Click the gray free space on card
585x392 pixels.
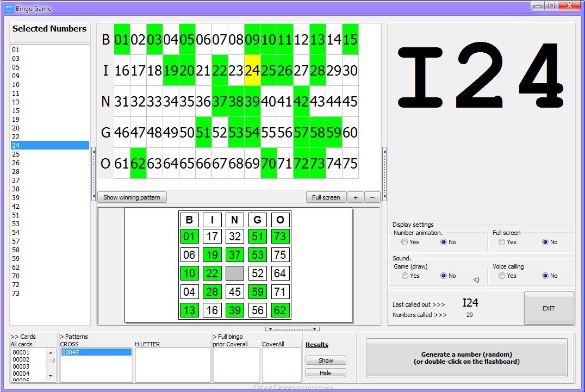(x=235, y=273)
